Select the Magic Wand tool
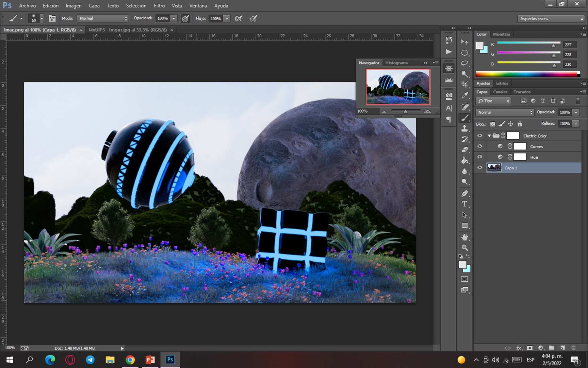 click(465, 74)
